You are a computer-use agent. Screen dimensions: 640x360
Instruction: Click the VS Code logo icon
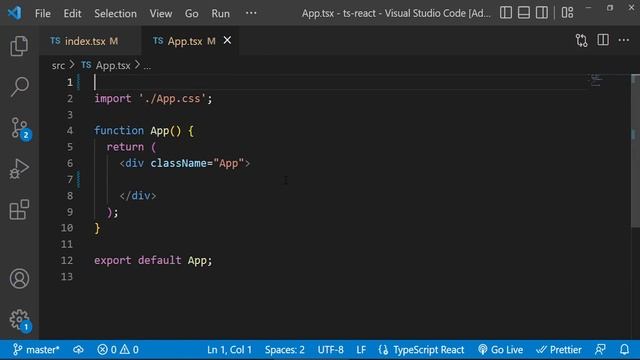pyautogui.click(x=15, y=13)
